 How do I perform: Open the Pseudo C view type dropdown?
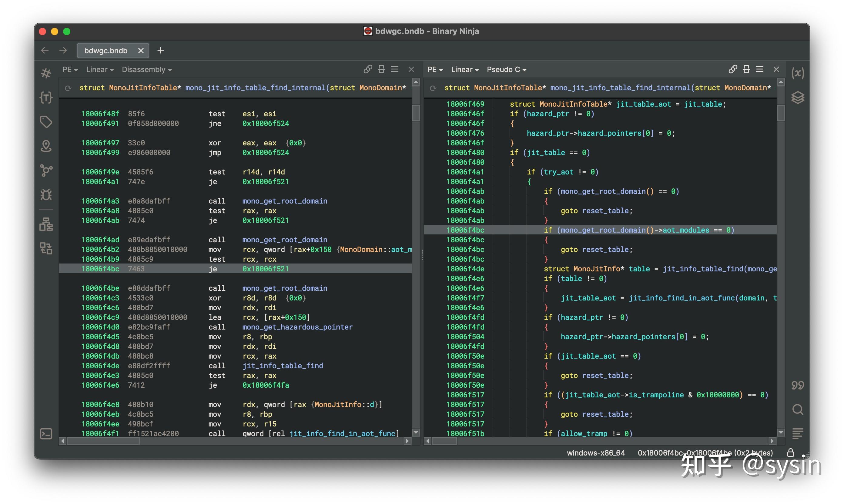point(507,70)
